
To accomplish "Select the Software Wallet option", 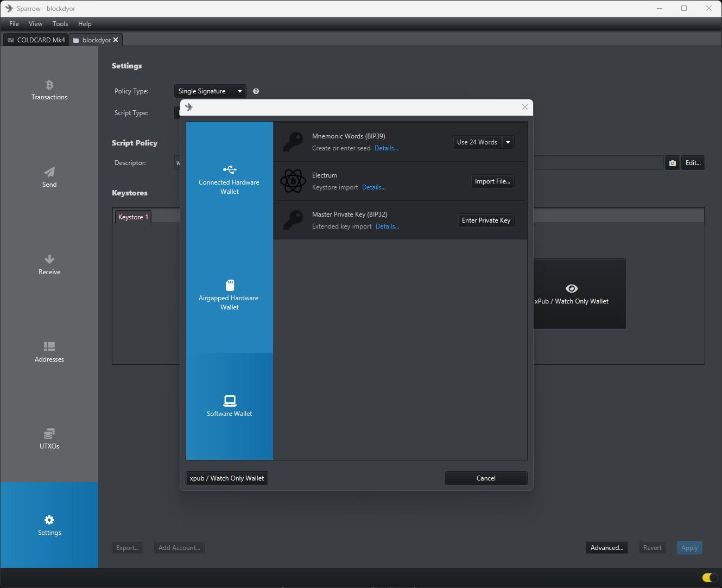I will pyautogui.click(x=230, y=406).
